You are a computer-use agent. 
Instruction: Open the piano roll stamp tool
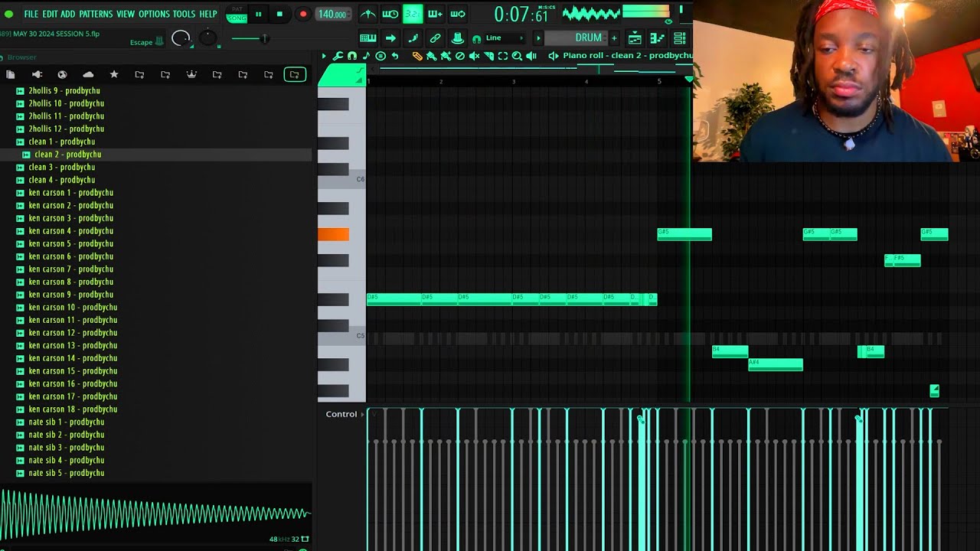pos(381,56)
